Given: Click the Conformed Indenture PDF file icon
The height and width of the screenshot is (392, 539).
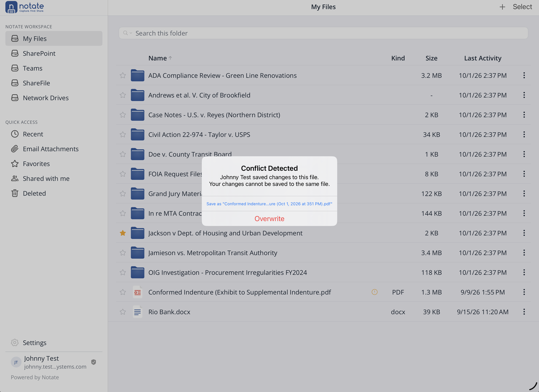Looking at the screenshot, I should [x=137, y=292].
